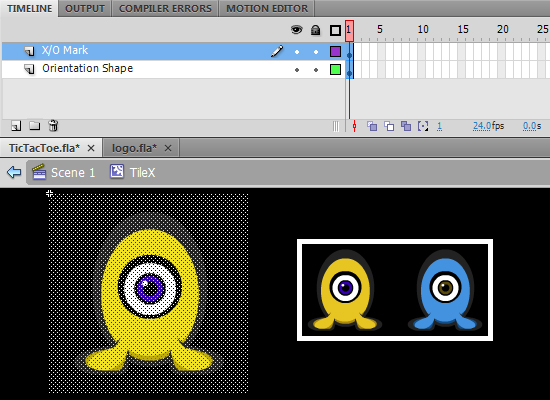
Task: Create a new layer folder
Action: click(x=34, y=125)
